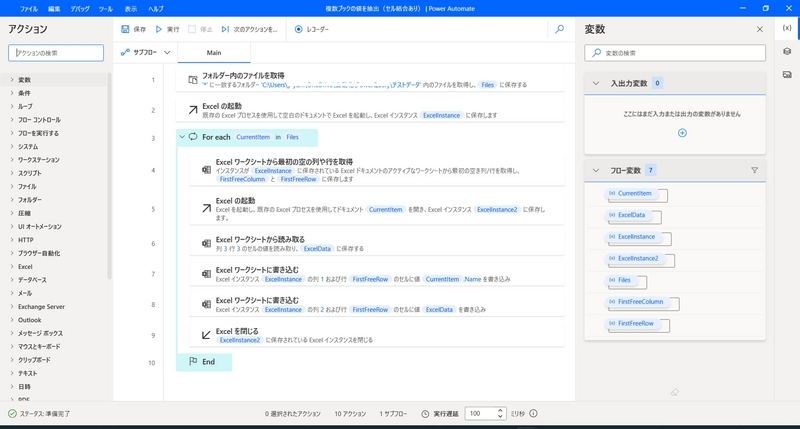
Task: Click the eraser icon in variables panel
Action: (x=674, y=392)
